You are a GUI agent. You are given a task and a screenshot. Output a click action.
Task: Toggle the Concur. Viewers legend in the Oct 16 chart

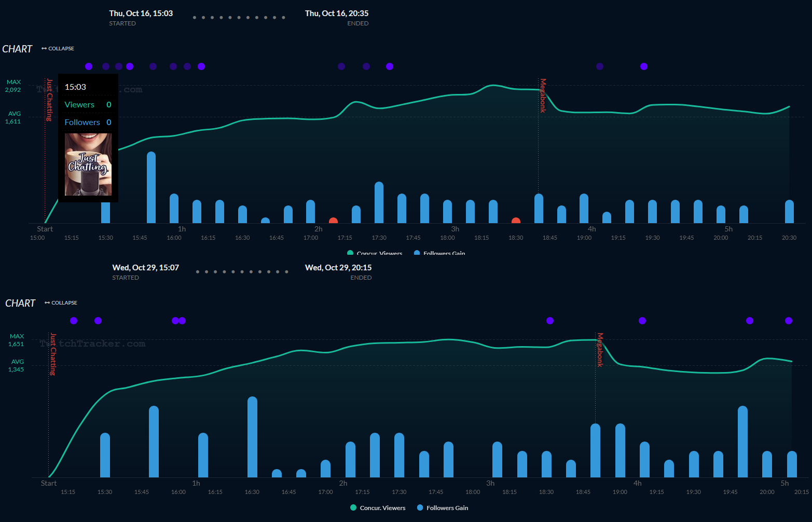click(375, 253)
